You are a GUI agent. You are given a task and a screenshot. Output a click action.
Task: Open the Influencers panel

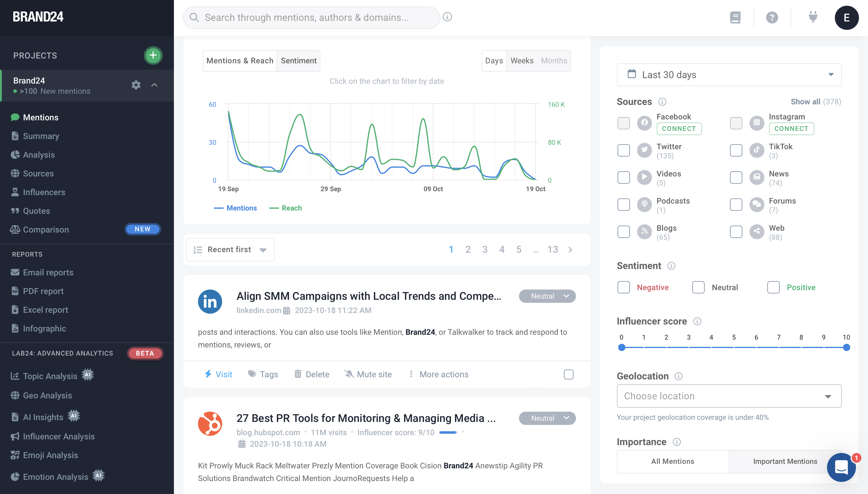click(x=44, y=192)
